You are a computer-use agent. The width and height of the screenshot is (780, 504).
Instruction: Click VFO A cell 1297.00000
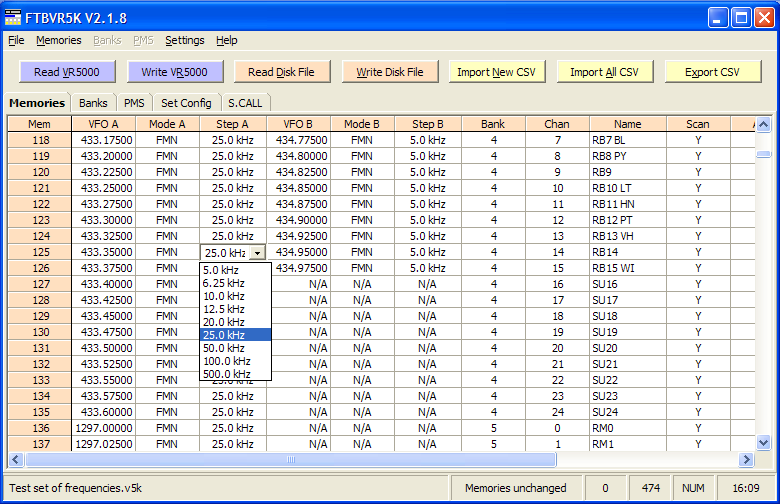coord(103,428)
